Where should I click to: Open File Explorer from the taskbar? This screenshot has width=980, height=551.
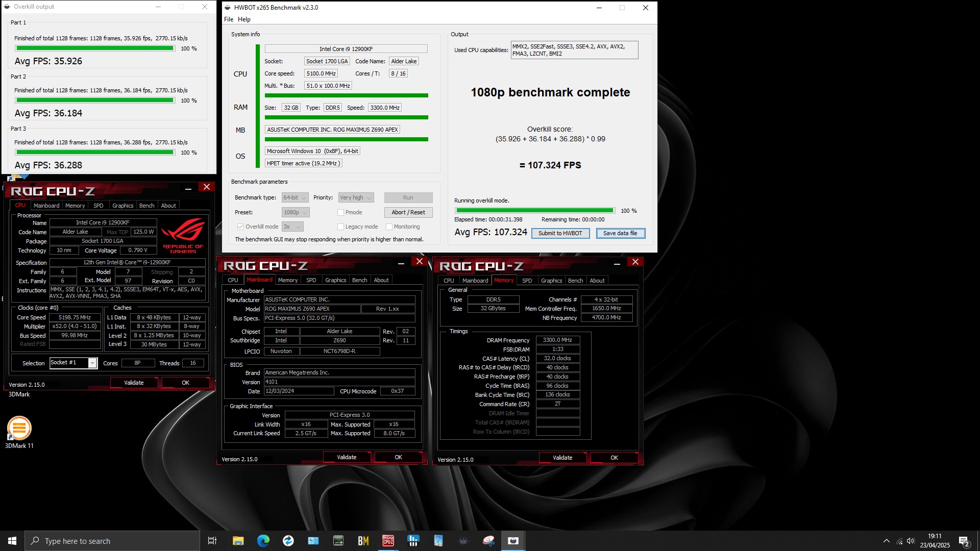coord(238,541)
